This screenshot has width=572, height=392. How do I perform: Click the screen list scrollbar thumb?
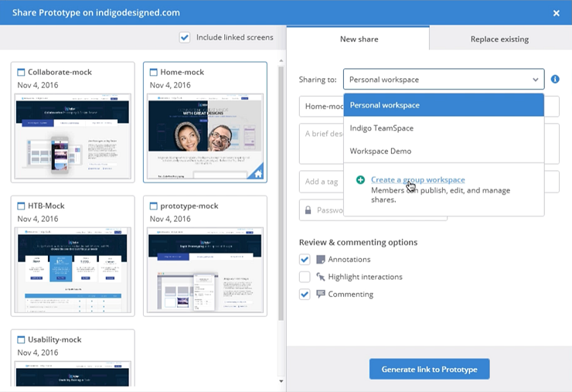[281, 193]
